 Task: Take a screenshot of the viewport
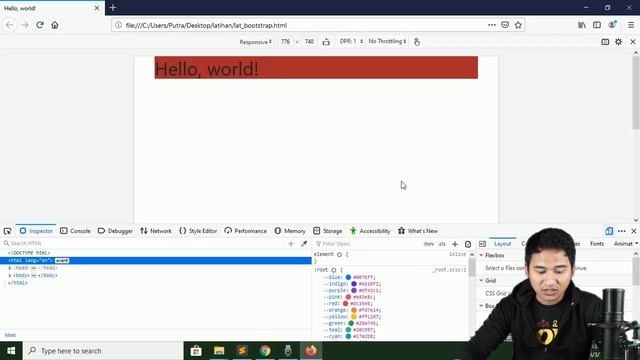605,42
